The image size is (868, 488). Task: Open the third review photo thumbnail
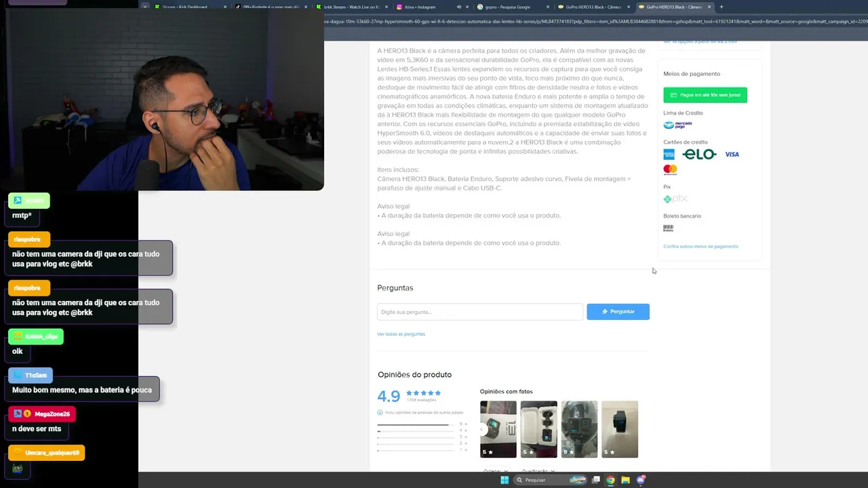579,429
